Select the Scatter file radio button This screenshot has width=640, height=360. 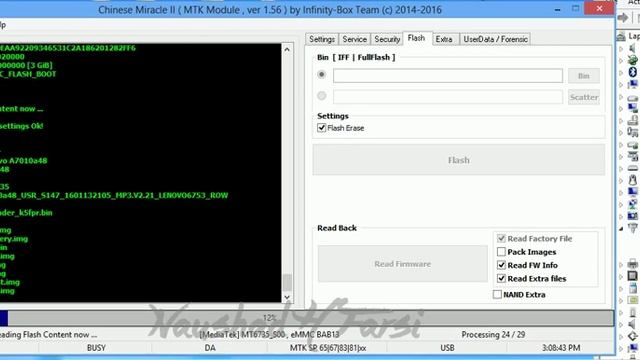[322, 96]
